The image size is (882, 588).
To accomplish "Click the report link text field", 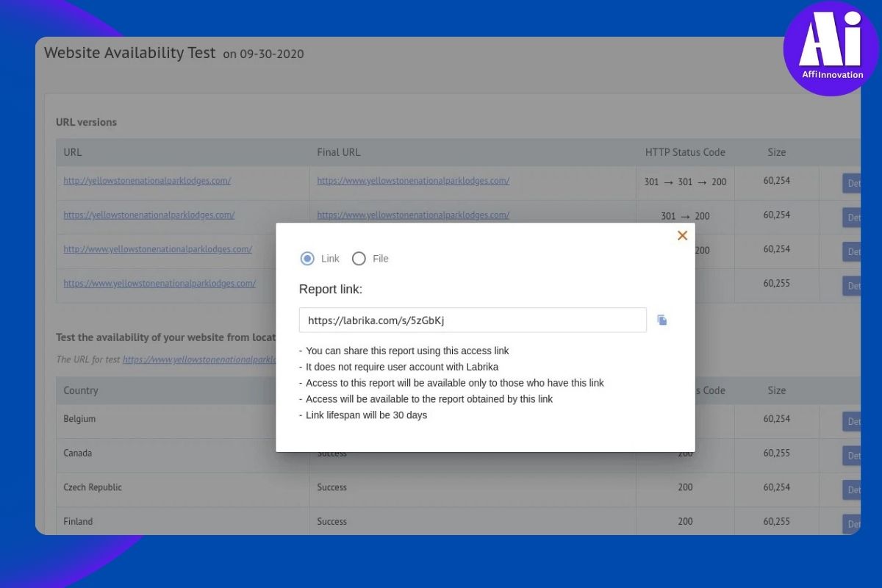I will (472, 320).
